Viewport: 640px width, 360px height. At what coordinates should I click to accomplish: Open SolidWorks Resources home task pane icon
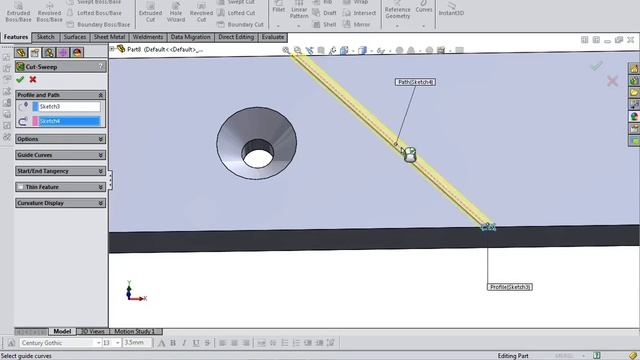(x=634, y=69)
